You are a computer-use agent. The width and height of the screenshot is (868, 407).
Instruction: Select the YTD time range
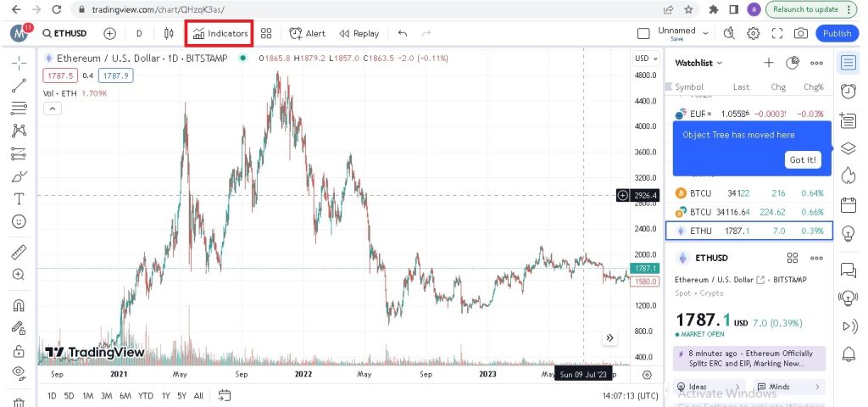[146, 395]
